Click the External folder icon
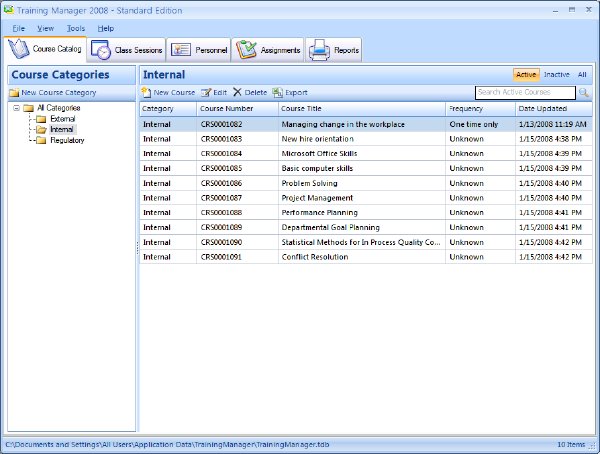 tap(41, 119)
